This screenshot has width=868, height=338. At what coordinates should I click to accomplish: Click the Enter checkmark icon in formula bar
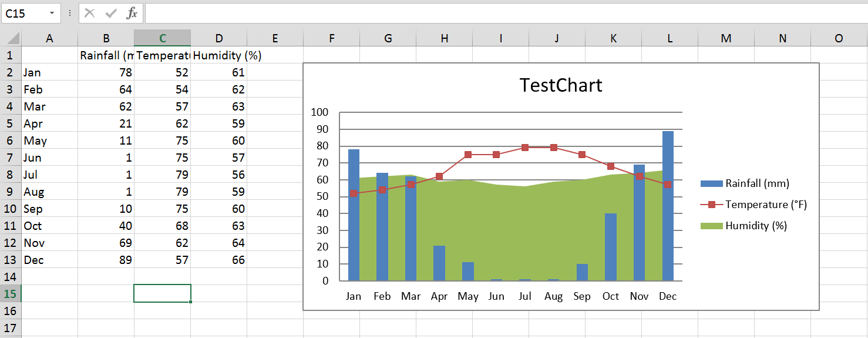[111, 13]
